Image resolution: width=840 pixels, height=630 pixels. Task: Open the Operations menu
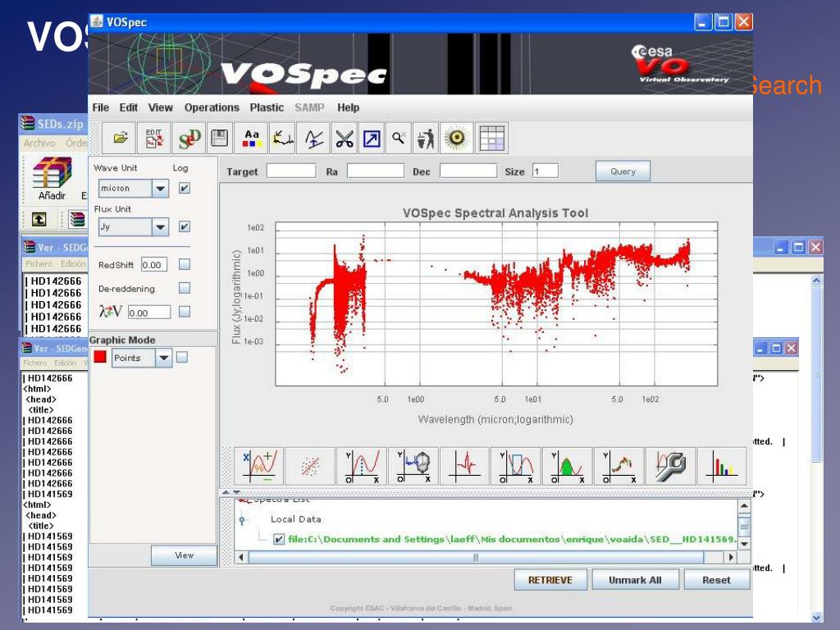click(212, 107)
